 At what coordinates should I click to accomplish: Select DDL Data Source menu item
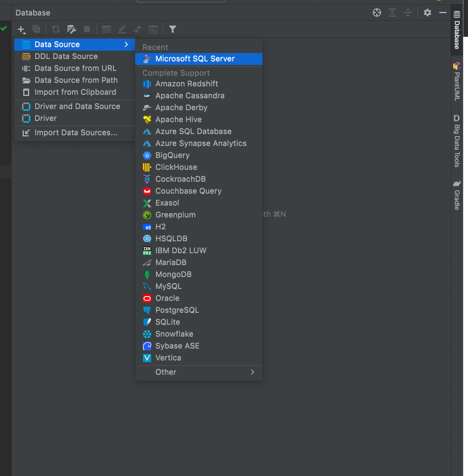coord(74,56)
